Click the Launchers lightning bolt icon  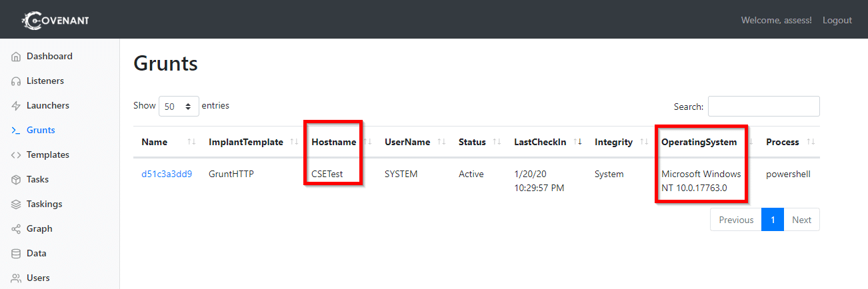coord(17,106)
